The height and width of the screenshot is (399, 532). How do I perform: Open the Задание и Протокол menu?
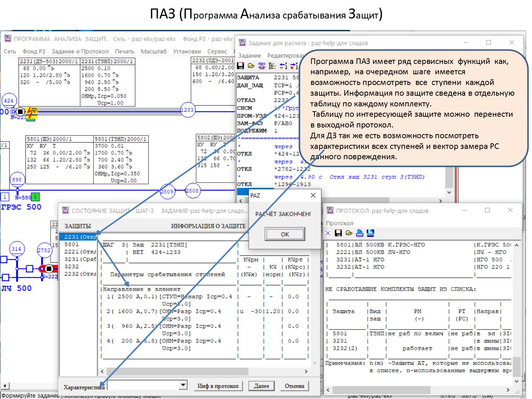point(80,51)
